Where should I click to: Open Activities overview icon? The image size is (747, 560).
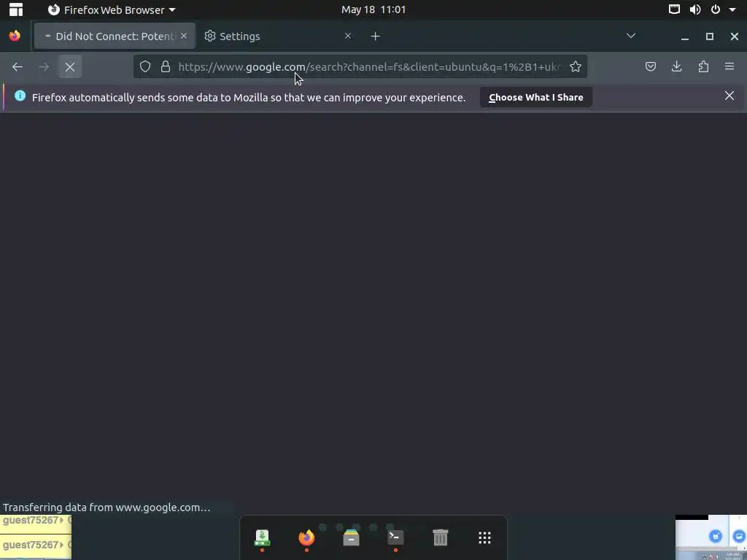[x=16, y=9]
